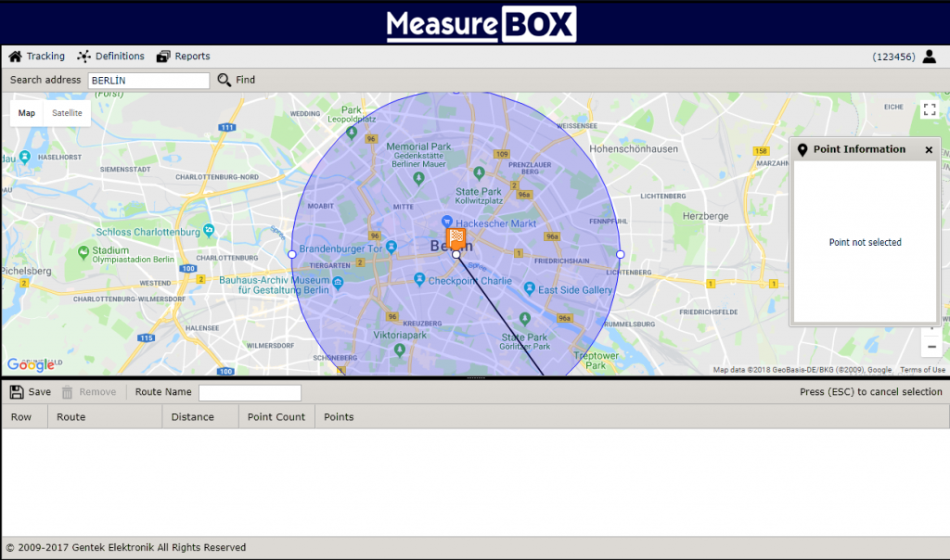The height and width of the screenshot is (560, 950).
Task: Open the Reports icon in toolbar
Action: pyautogui.click(x=163, y=57)
